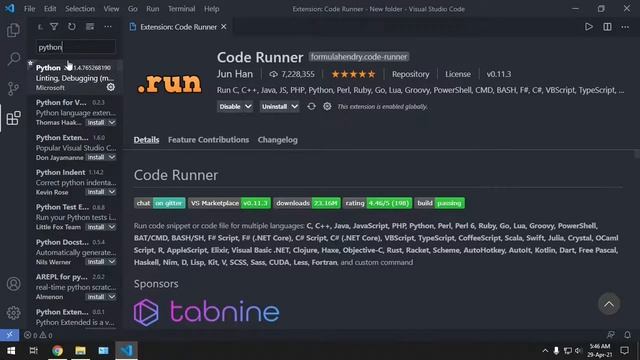The image size is (640, 360).
Task: Click the downloads badge
Action: pyautogui.click(x=307, y=203)
